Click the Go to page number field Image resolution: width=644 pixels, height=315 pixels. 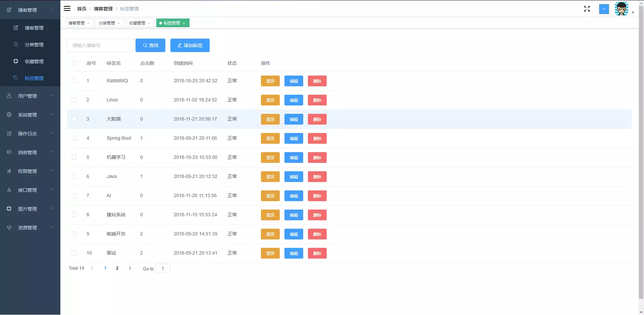pyautogui.click(x=163, y=268)
